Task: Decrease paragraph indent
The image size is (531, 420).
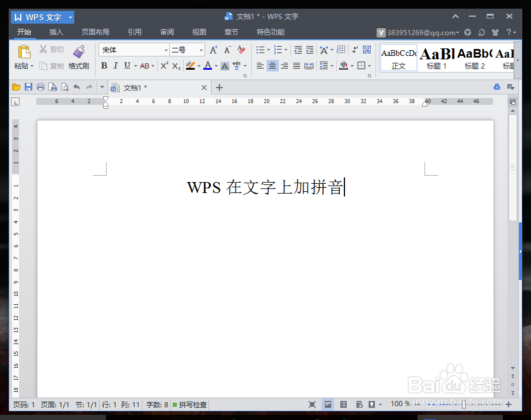Action: click(x=298, y=50)
